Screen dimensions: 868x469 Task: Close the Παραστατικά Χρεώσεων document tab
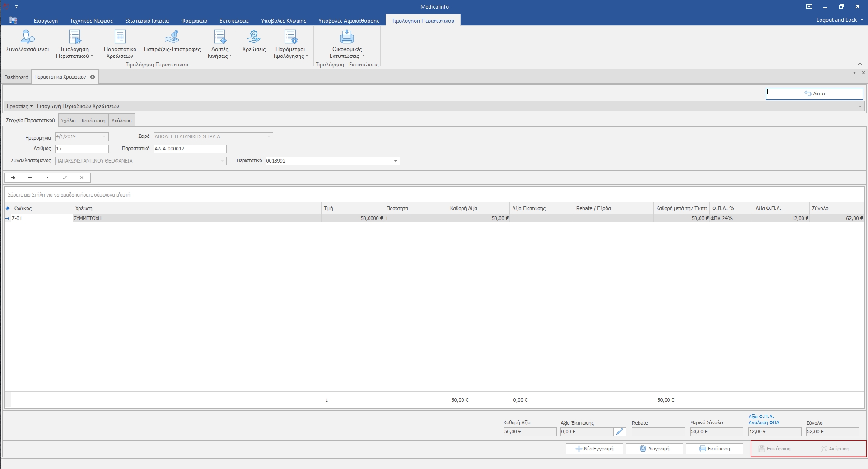(93, 77)
